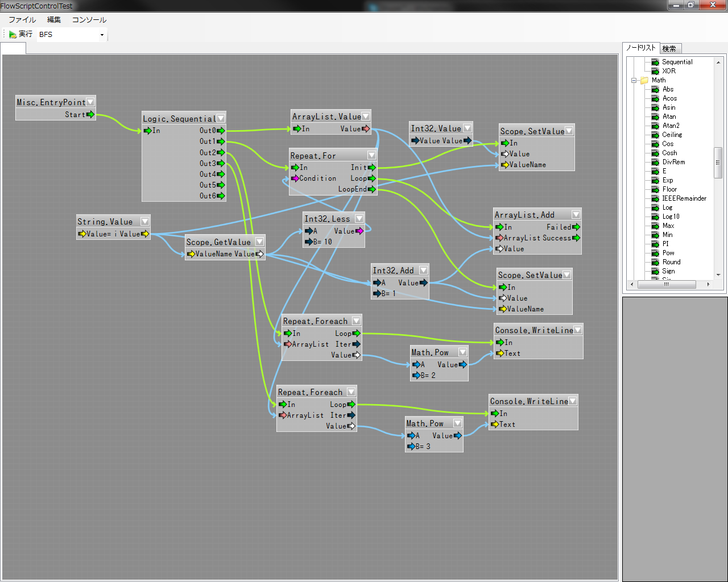
Task: Click the Failed output port on ArrayList.Add
Action: (x=576, y=227)
